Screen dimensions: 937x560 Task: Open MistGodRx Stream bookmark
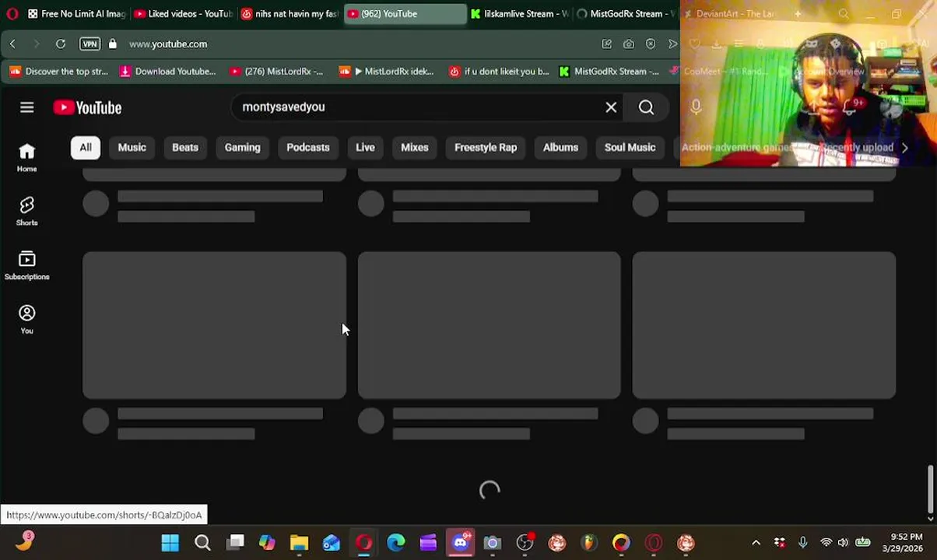point(609,72)
